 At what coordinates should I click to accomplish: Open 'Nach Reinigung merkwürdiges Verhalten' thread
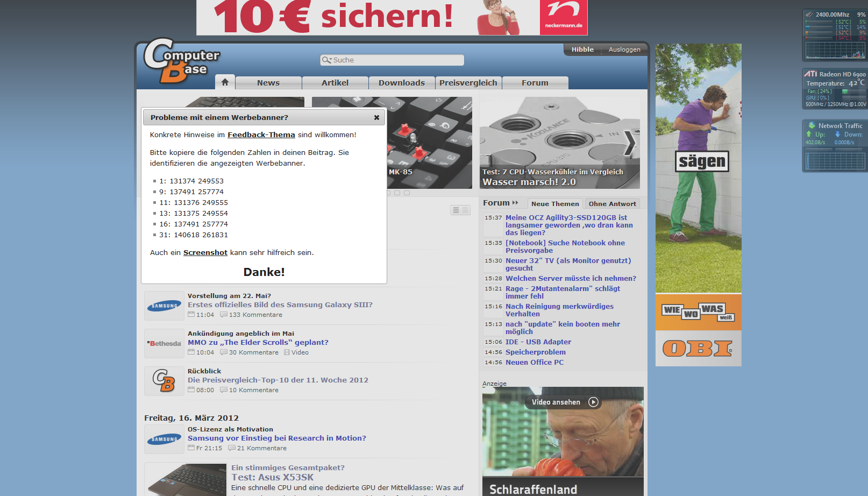click(x=559, y=310)
